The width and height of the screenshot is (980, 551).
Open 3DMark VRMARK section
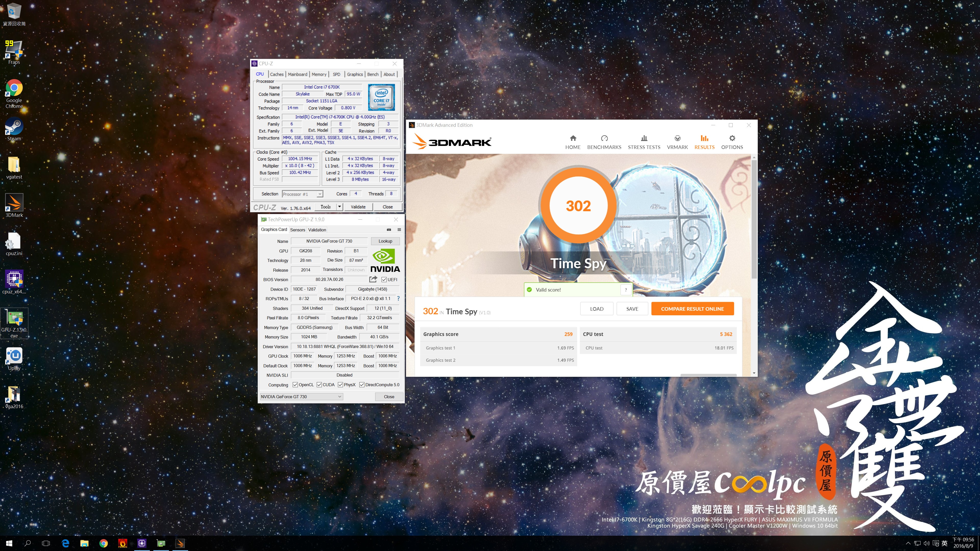[677, 142]
